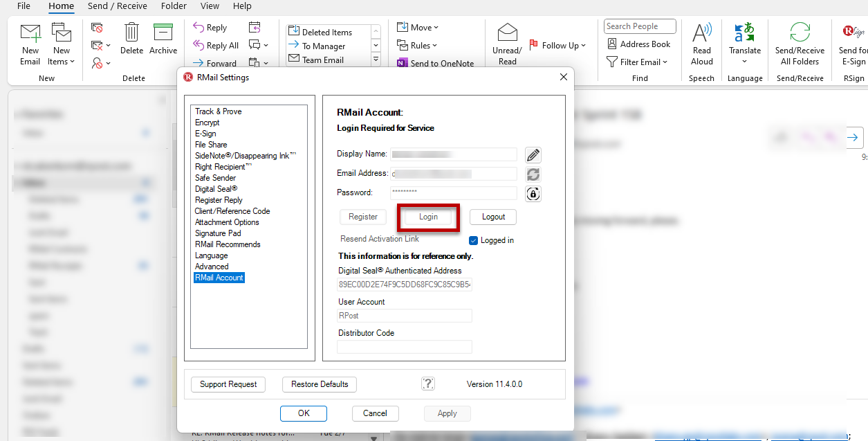Select the To Manager quick step

(x=328, y=46)
